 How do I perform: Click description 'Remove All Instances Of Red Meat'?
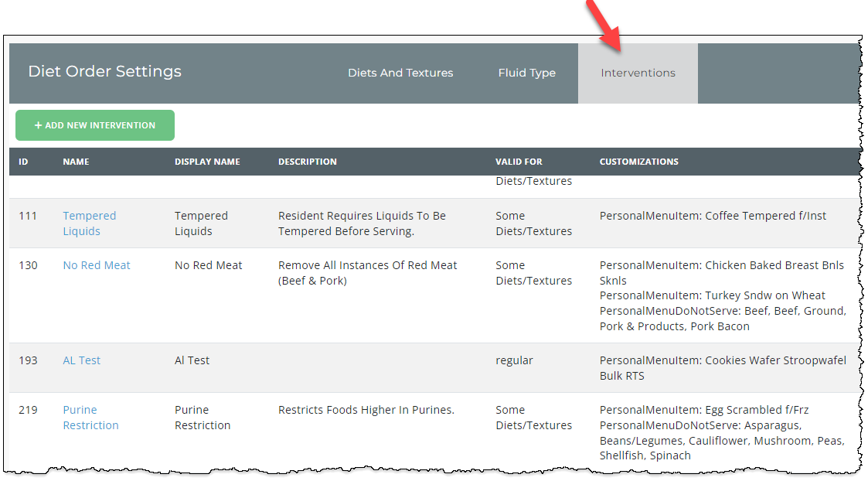point(368,273)
